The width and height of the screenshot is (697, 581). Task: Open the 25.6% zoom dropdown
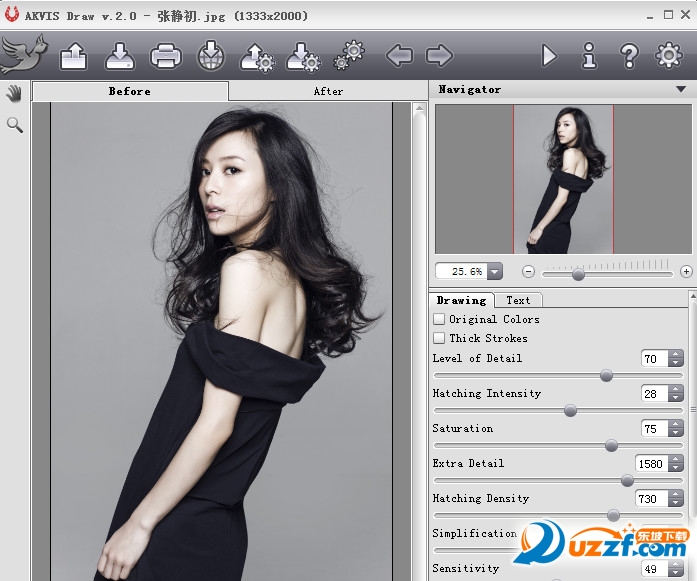point(494,271)
